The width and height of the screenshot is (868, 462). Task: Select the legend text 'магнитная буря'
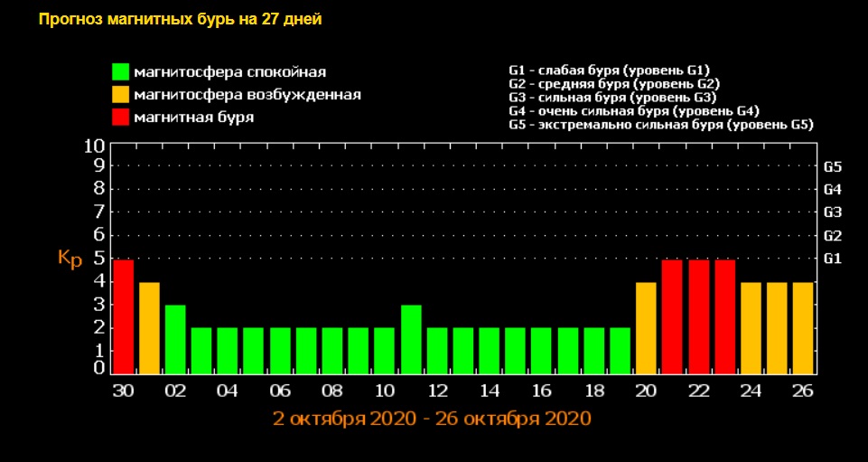click(193, 117)
